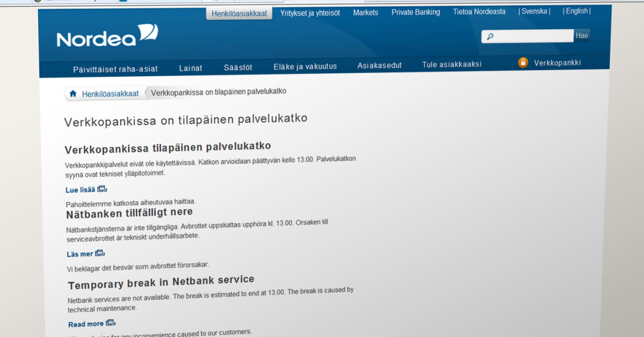644x337 pixels.
Task: Click the new-window icon beside Read more
Action: pos(111,323)
